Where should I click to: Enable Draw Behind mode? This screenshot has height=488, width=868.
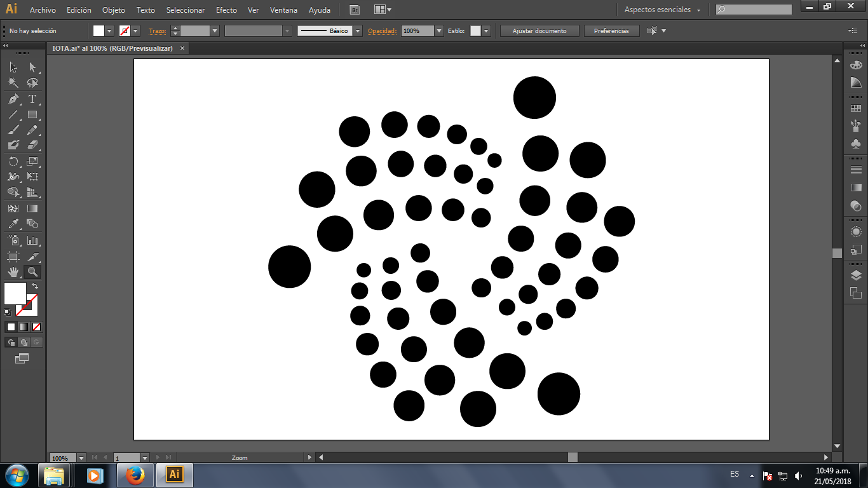point(24,342)
